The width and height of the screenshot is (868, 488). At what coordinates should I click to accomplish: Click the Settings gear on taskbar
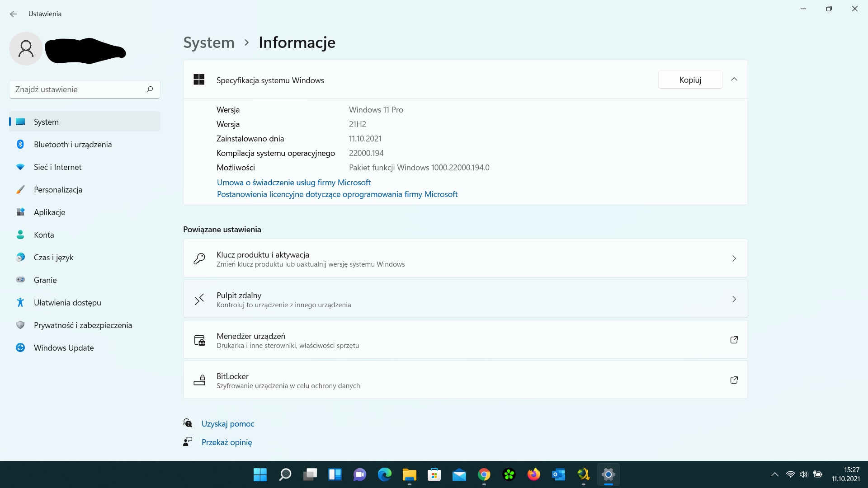[x=609, y=474]
